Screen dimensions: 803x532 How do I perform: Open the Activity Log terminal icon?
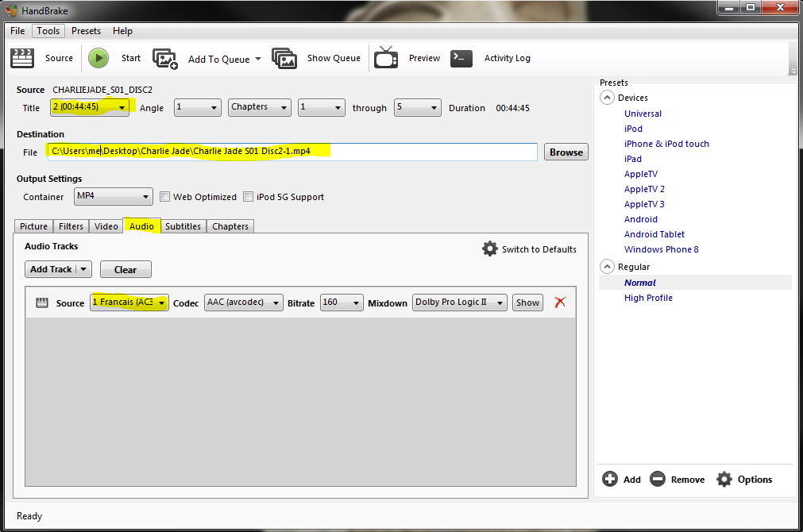point(461,58)
